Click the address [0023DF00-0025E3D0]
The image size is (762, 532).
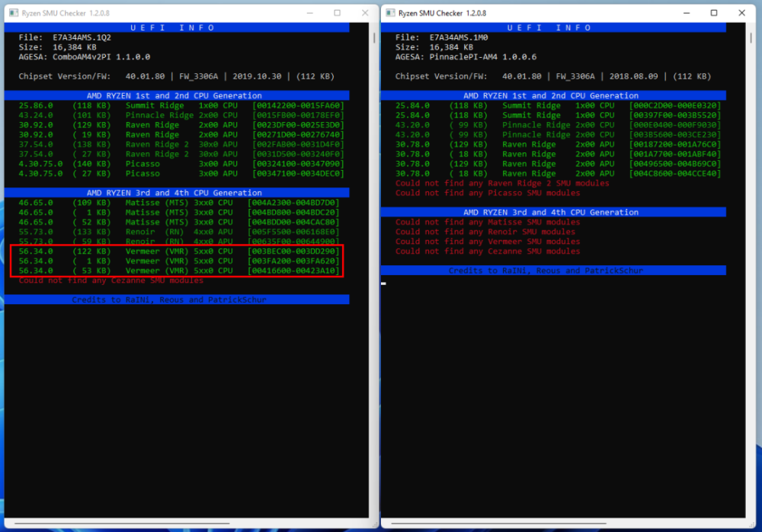[x=298, y=125]
